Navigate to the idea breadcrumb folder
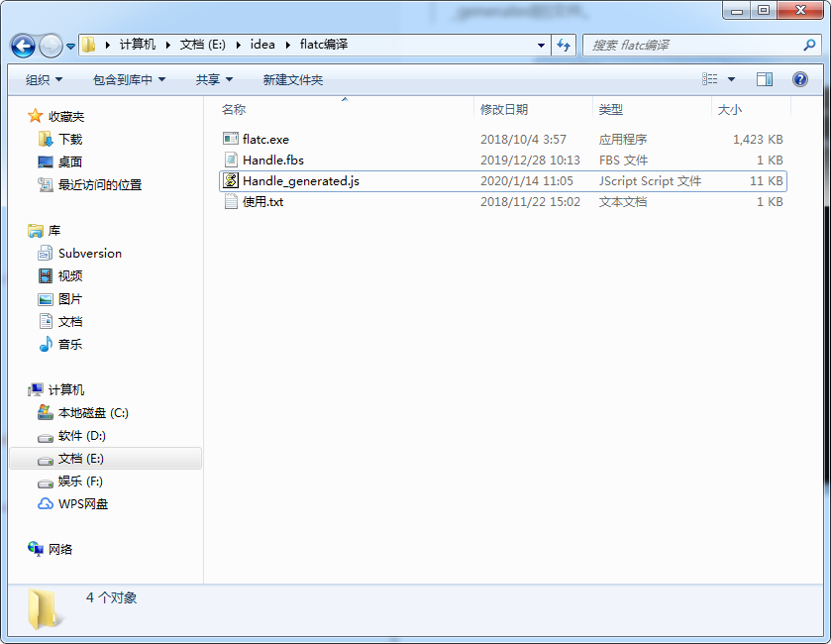 263,45
